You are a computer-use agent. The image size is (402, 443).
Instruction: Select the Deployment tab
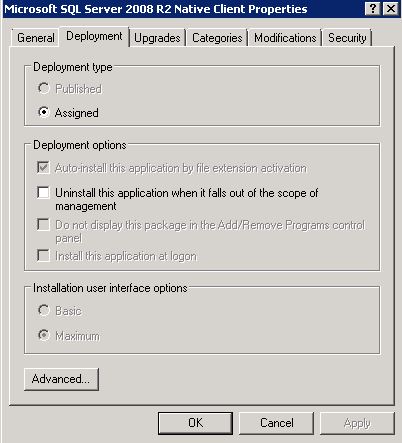(x=94, y=36)
